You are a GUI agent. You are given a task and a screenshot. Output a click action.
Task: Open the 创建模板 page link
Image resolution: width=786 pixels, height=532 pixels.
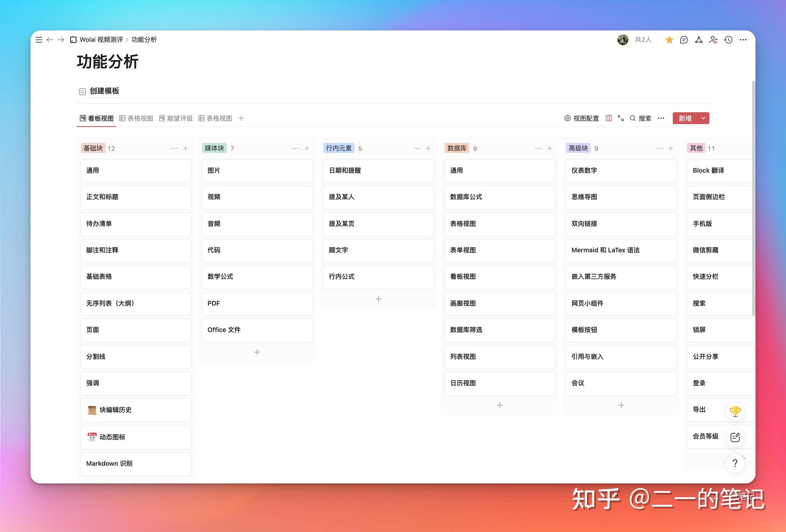point(104,91)
